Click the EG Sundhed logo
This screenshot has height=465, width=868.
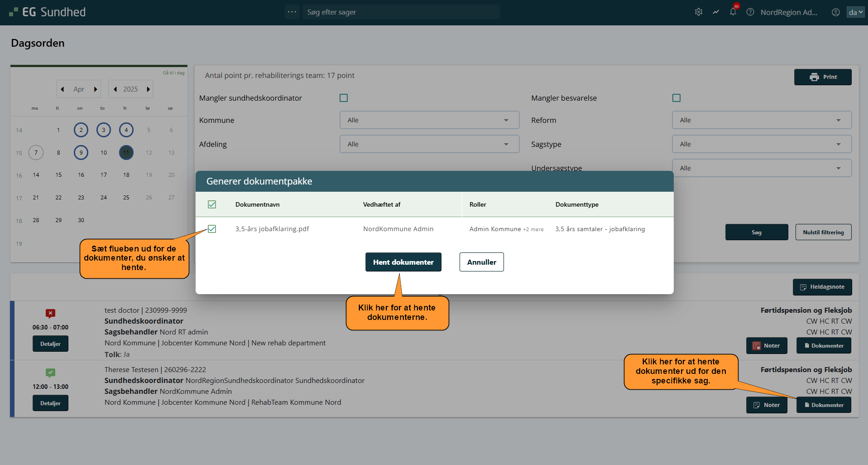tap(47, 12)
